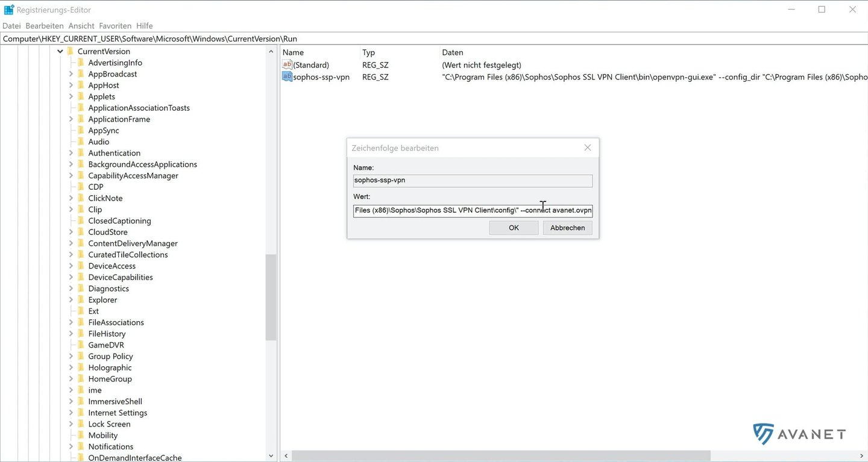Click the Audio folder icon
The image size is (868, 462).
[x=81, y=142]
